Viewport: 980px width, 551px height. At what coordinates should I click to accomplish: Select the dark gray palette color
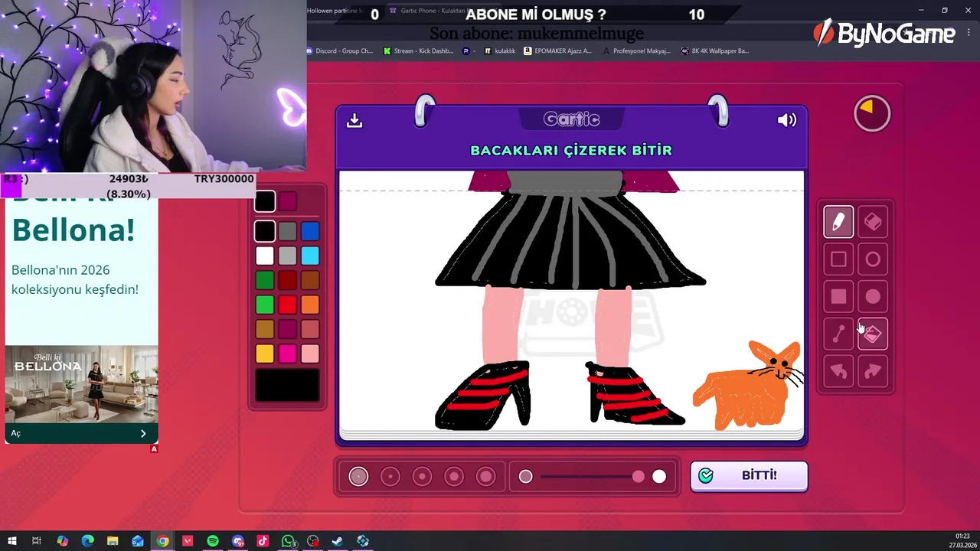(x=287, y=231)
